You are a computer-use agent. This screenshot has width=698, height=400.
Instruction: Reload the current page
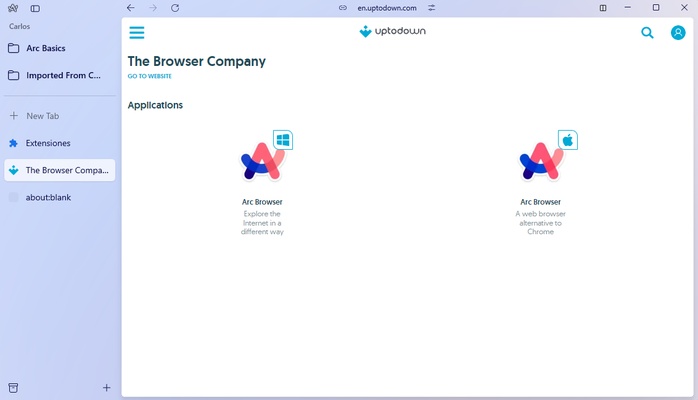pyautogui.click(x=175, y=8)
